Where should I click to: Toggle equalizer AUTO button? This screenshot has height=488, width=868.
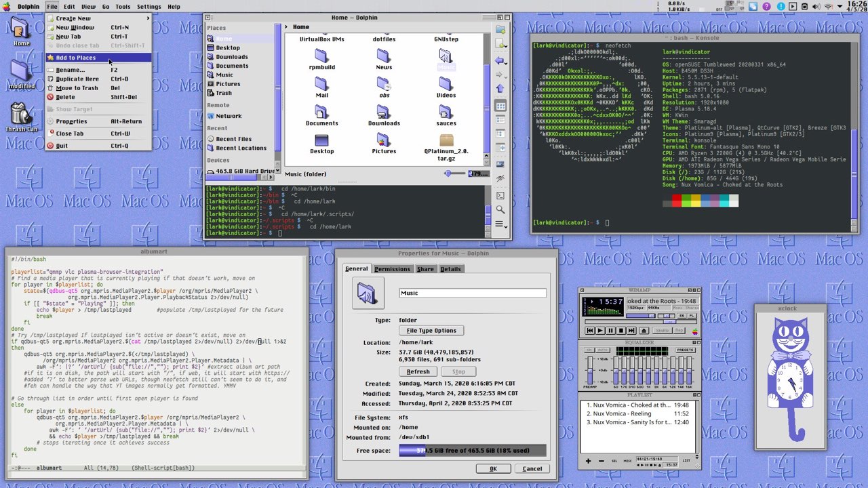pyautogui.click(x=602, y=350)
